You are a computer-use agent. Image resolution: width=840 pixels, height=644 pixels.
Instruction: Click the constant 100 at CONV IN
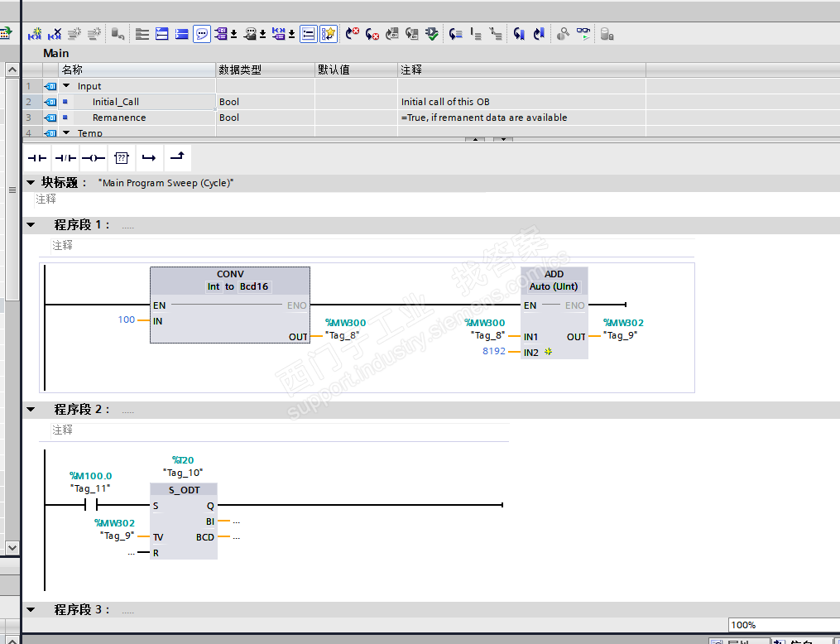127,320
